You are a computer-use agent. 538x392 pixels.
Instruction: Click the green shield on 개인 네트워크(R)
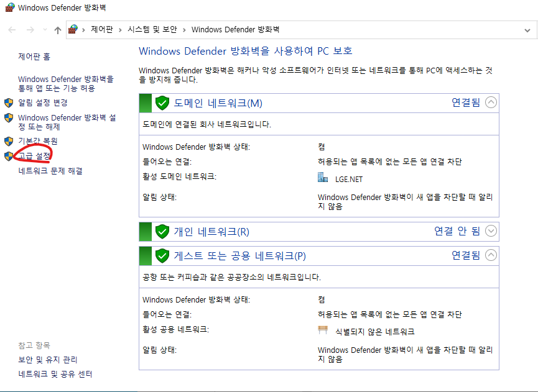click(162, 232)
